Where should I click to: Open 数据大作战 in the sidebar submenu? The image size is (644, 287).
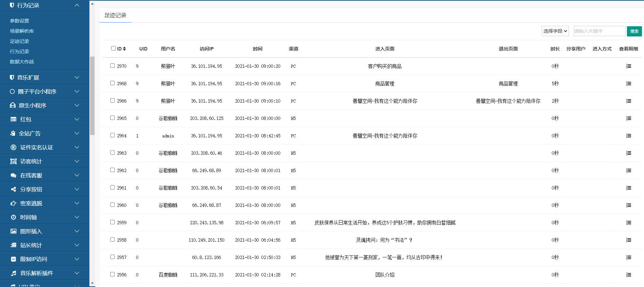22,62
